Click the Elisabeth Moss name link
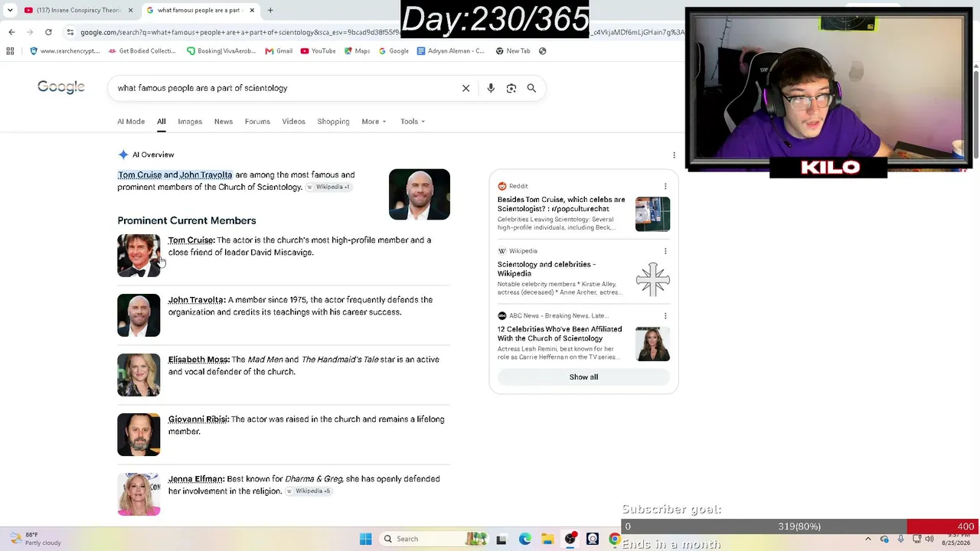 198,360
